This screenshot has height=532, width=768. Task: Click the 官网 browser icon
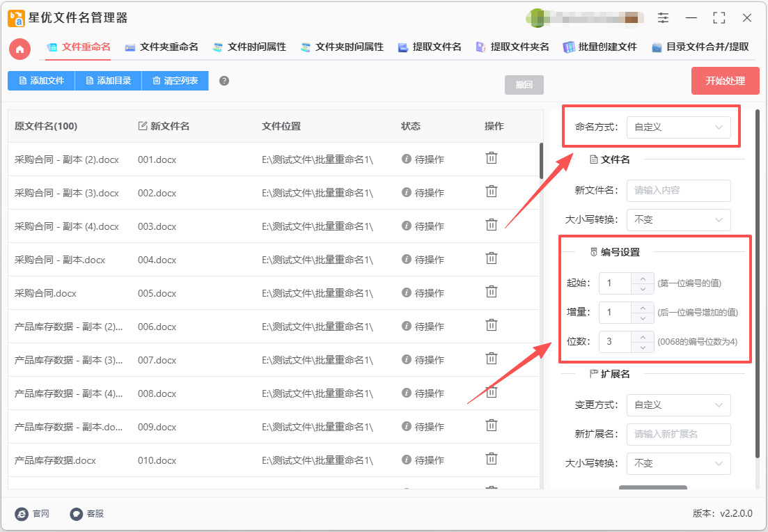pyautogui.click(x=22, y=513)
